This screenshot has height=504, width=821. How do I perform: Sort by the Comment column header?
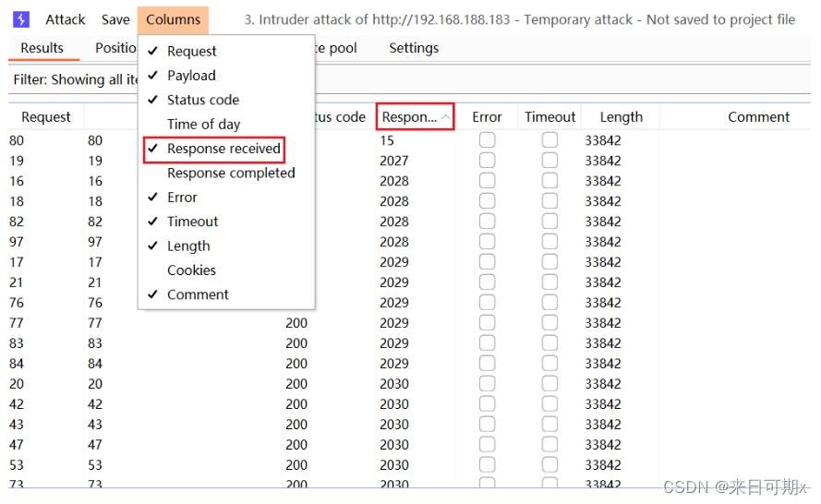click(758, 116)
